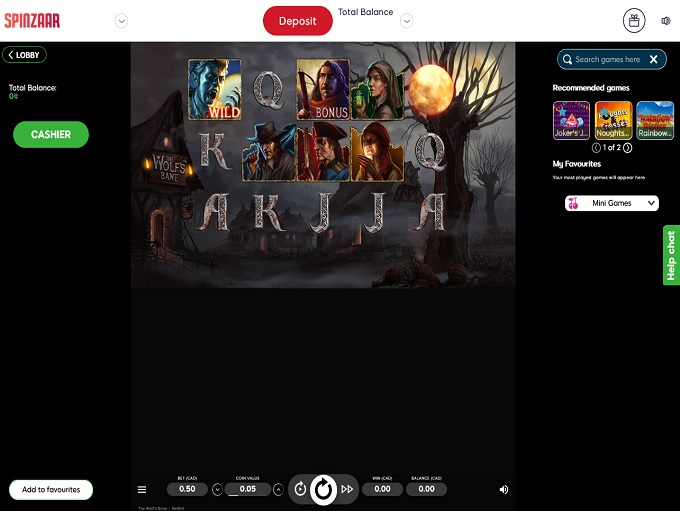
Task: Clear the game search box
Action: (x=654, y=60)
